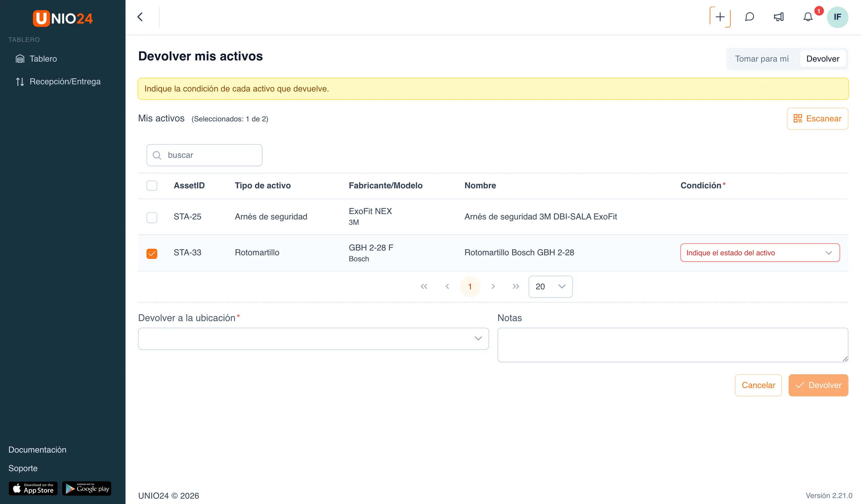Open the Soporte link

pos(23,468)
